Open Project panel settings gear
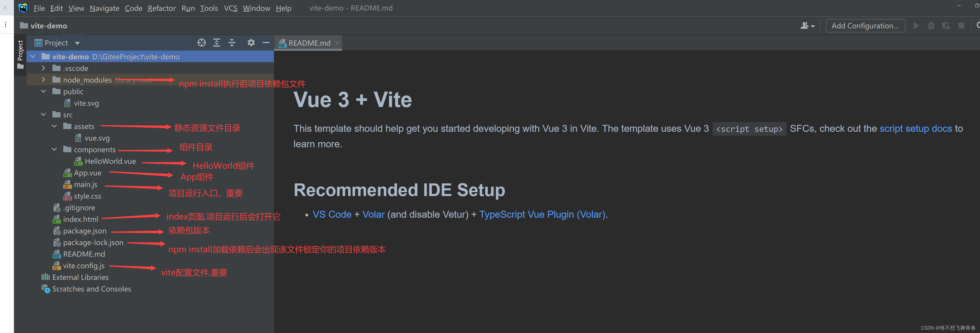Viewport: 980px width, 333px height. coord(251,43)
